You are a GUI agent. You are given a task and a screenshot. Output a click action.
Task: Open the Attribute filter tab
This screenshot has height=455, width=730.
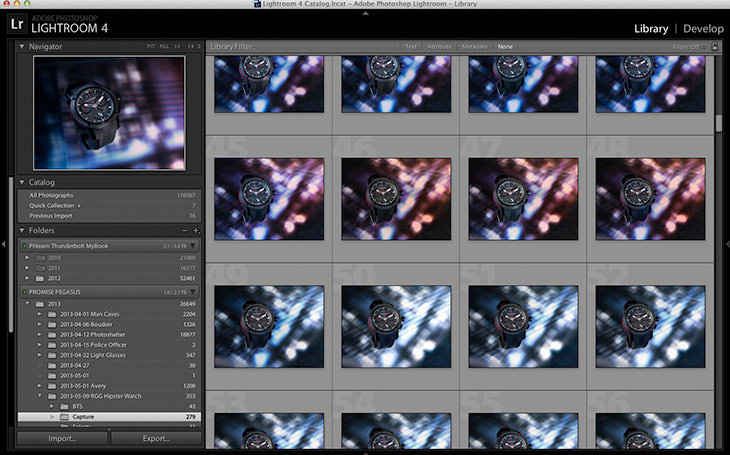click(439, 47)
